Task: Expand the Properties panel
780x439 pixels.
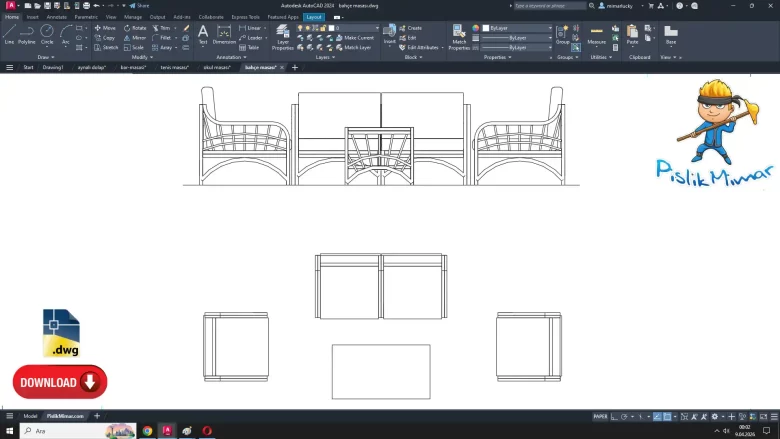Action: point(497,57)
